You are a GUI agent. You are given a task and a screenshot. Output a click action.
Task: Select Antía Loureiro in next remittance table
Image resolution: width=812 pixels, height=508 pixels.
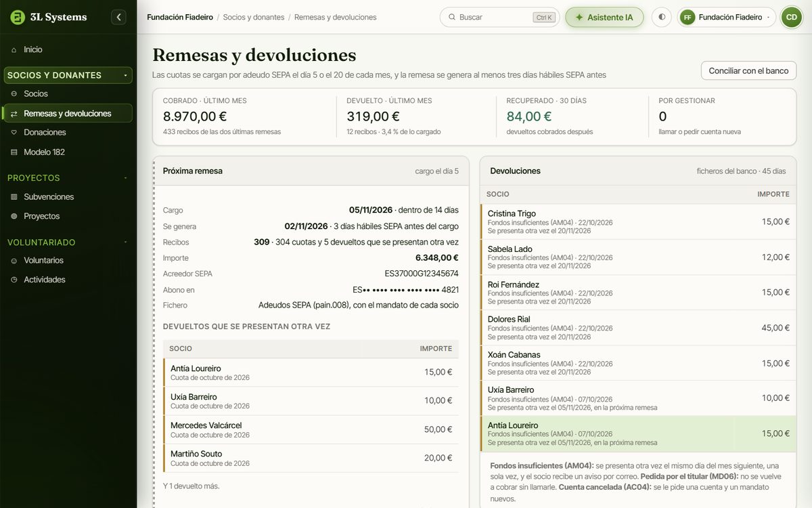(x=311, y=373)
